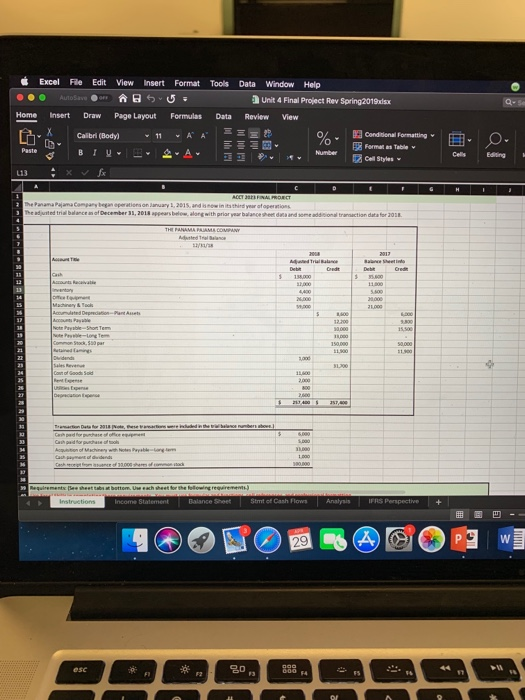
Task: Click the Wrap Text icon
Action: click(x=268, y=133)
